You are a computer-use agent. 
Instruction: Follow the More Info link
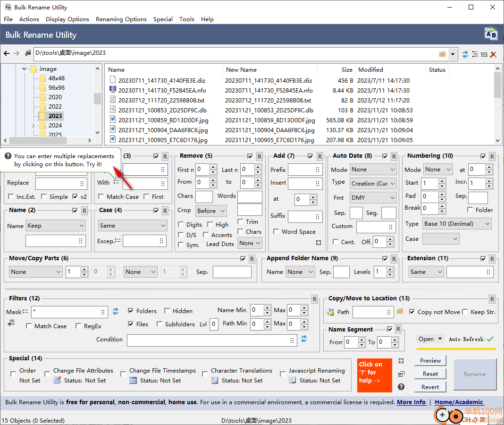(x=412, y=402)
